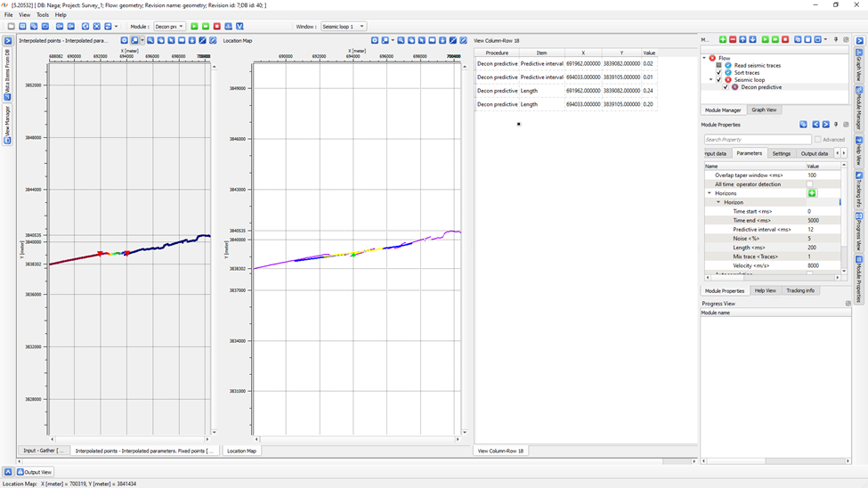The width and height of the screenshot is (868, 488).
Task: Switch to the Graph View tab
Action: 764,110
